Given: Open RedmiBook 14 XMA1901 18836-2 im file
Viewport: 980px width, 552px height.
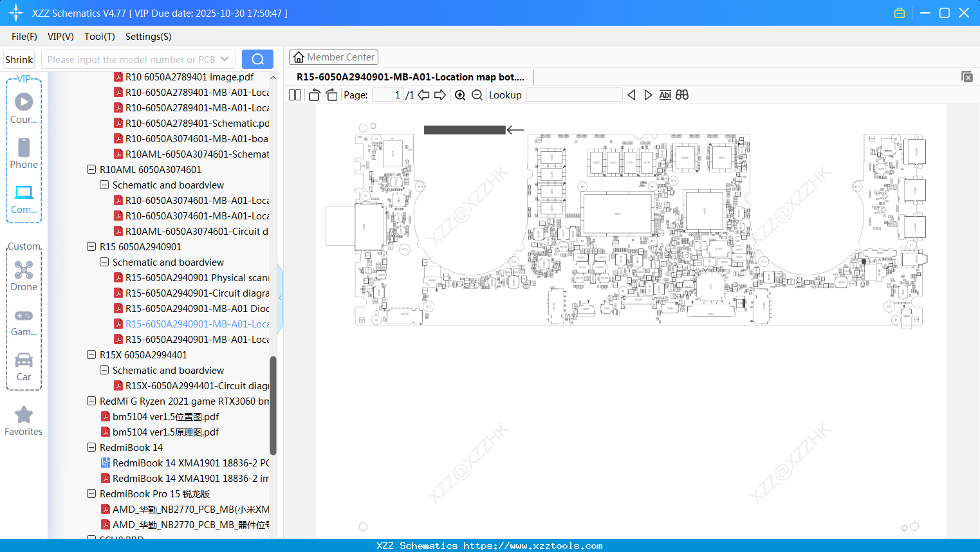Looking at the screenshot, I should (x=185, y=478).
